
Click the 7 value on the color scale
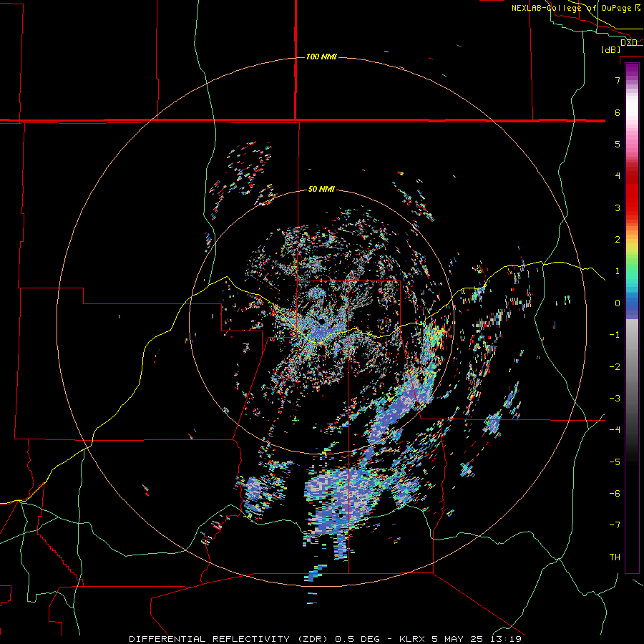(618, 80)
